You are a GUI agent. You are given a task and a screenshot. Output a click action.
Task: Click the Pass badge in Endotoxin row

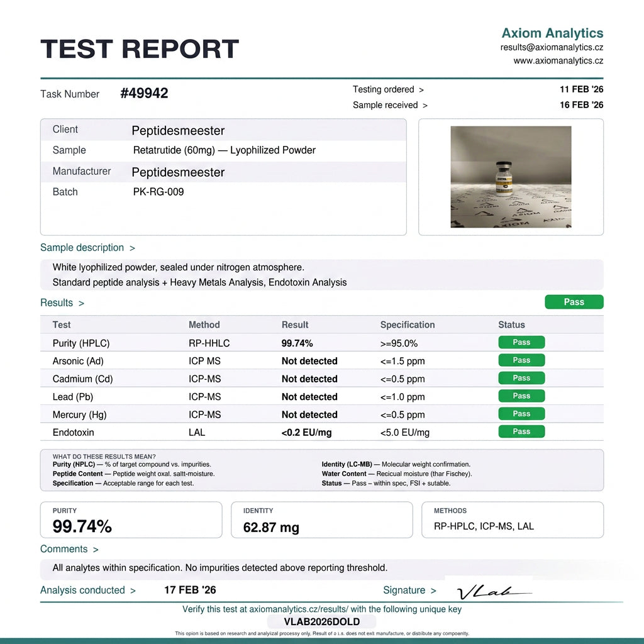point(521,431)
